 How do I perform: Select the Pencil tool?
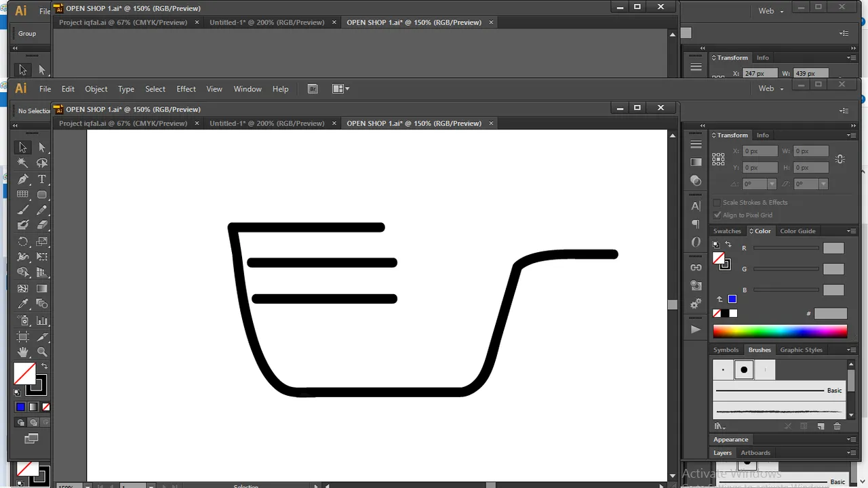(x=42, y=210)
